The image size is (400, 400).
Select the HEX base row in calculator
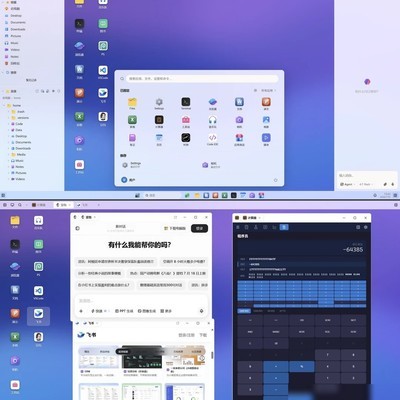[x=302, y=259]
